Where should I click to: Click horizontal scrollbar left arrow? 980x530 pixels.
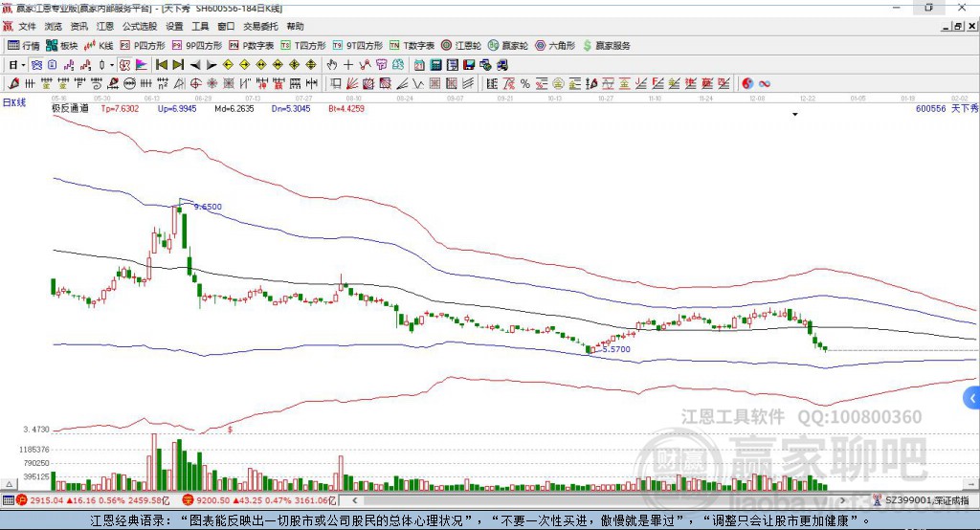355,500
